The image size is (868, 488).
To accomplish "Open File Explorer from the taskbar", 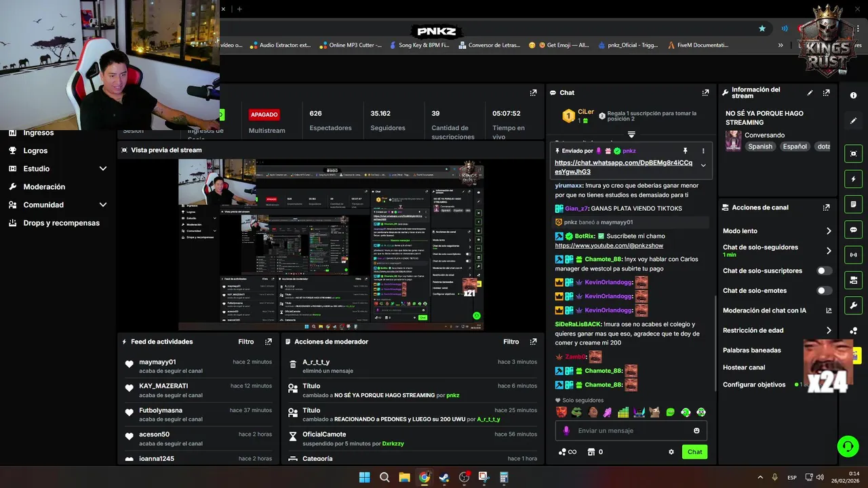I will [404, 477].
